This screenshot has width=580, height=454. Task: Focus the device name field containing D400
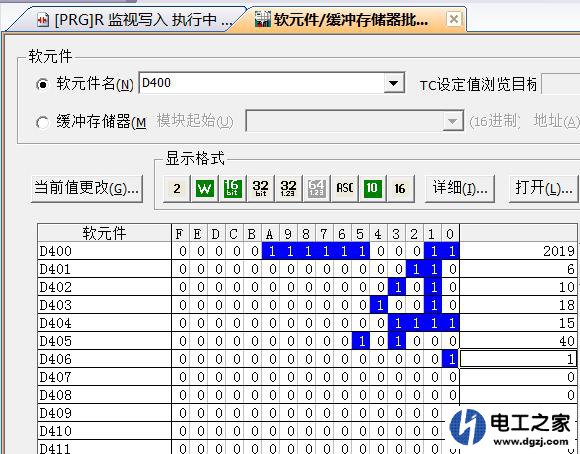click(x=262, y=83)
